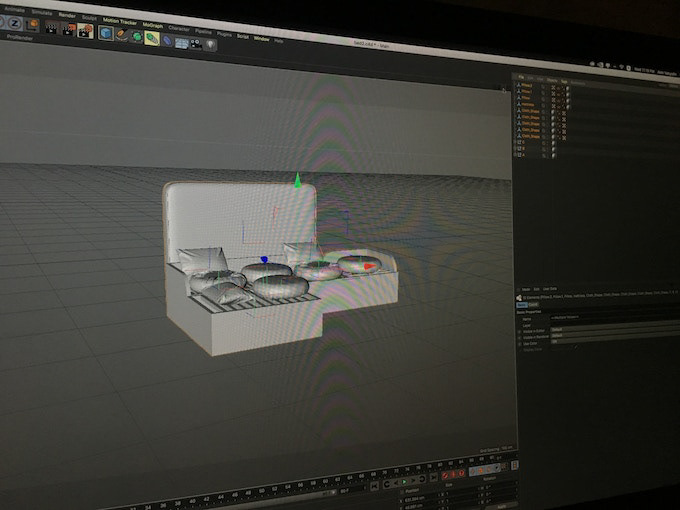Toggle keyframe dot for Visible in Editor

tap(519, 332)
